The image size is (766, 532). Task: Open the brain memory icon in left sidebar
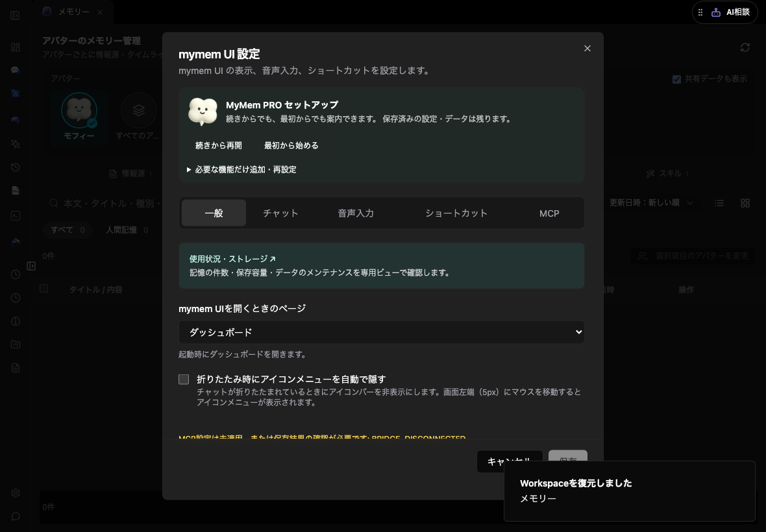(x=16, y=120)
